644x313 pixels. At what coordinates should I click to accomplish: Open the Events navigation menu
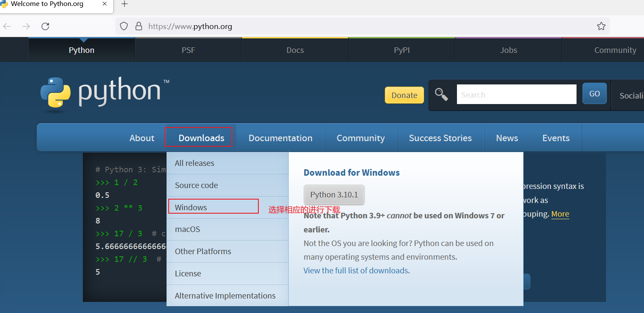coord(556,138)
